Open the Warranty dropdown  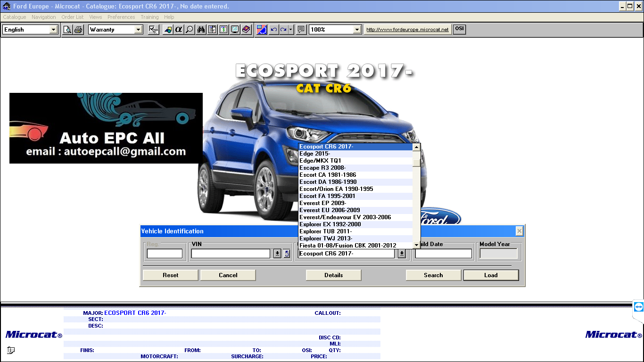(x=138, y=29)
